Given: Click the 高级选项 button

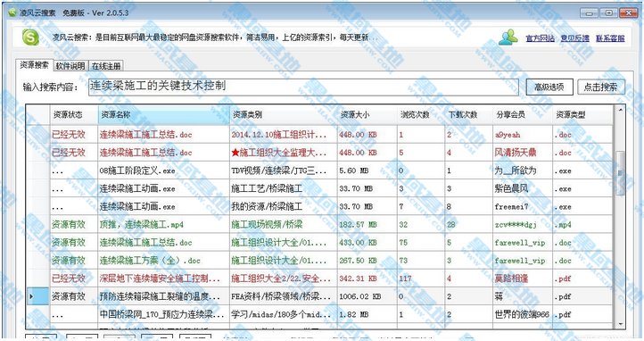Looking at the screenshot, I should [x=549, y=87].
